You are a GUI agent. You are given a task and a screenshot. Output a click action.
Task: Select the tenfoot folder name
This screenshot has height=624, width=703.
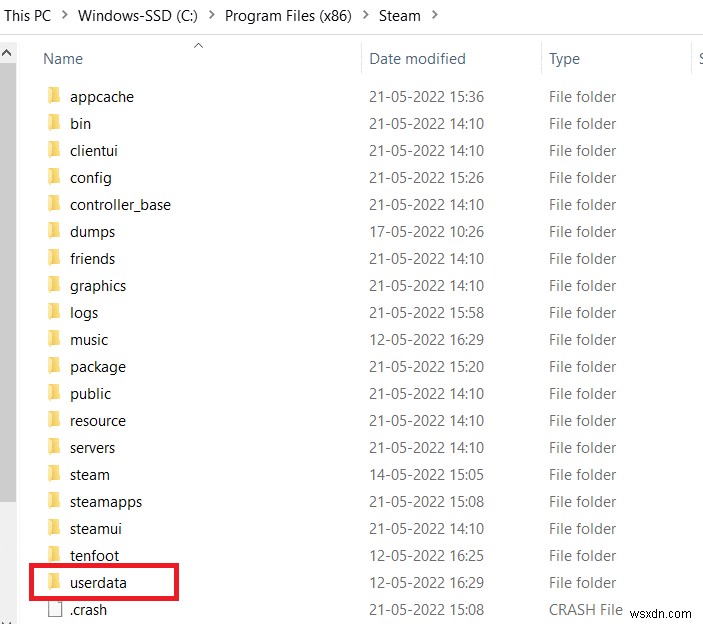(94, 556)
